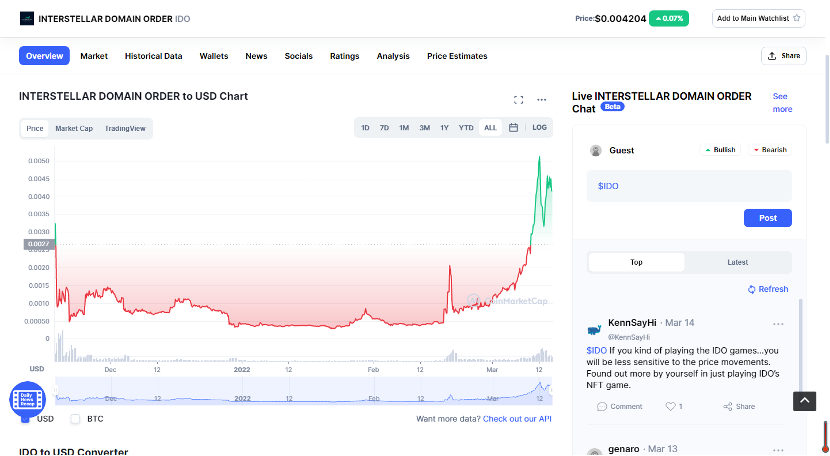This screenshot has height=456, width=830.
Task: Click the genaro username
Action: pos(624,449)
